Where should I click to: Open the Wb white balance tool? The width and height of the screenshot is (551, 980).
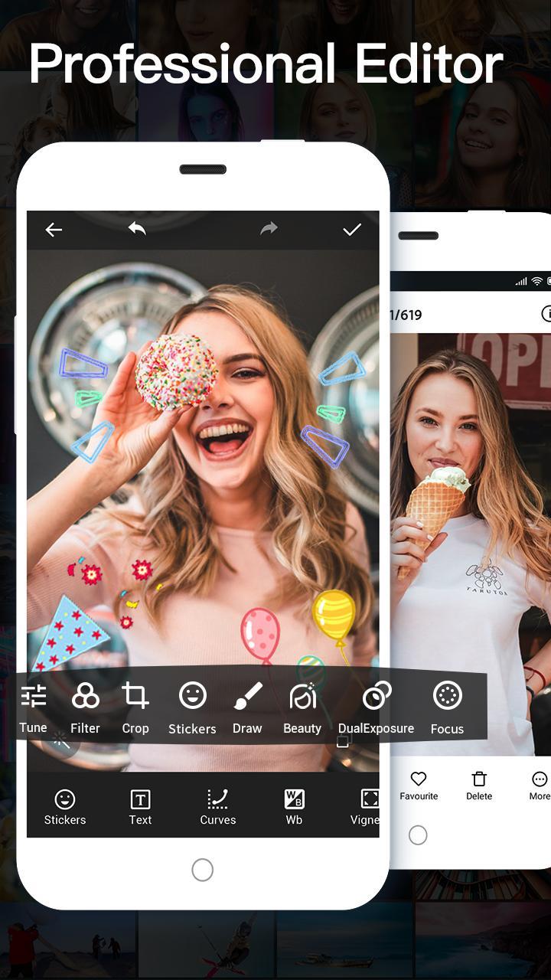294,807
